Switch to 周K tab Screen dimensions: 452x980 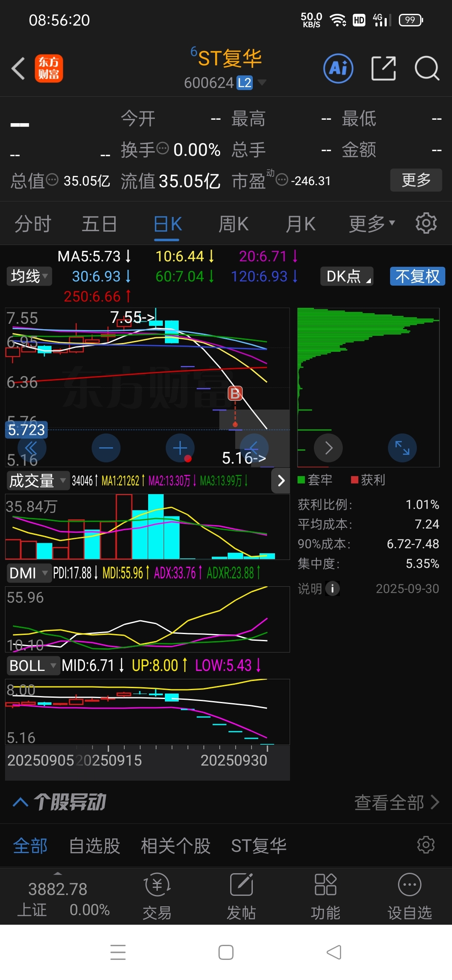234,224
